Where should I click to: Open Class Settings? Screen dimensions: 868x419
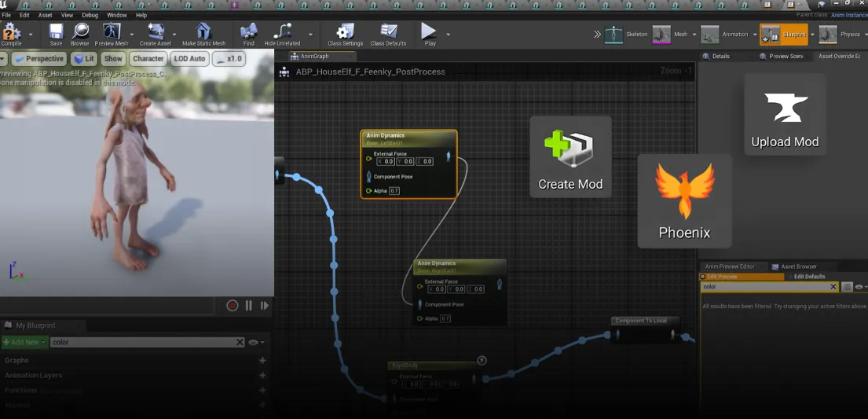point(346,35)
